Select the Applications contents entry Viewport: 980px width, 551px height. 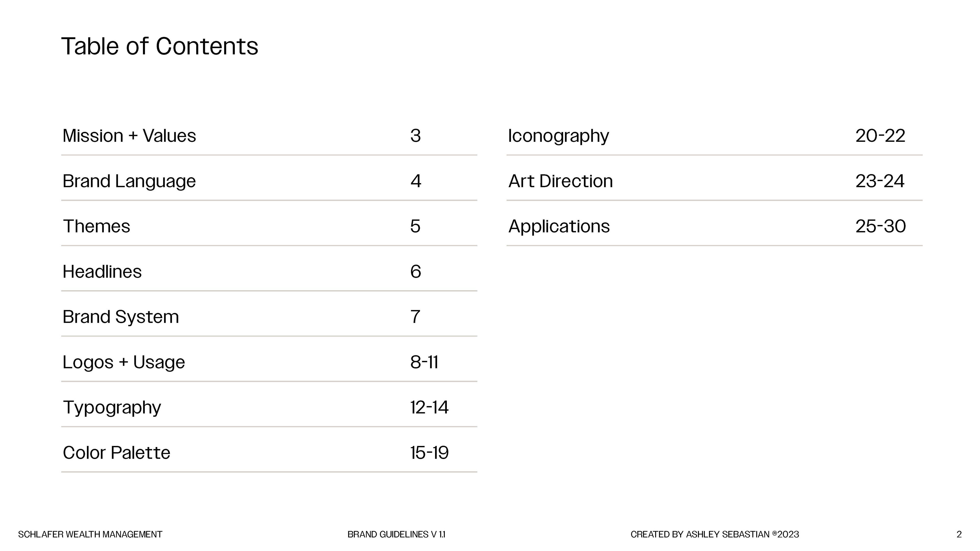[559, 226]
